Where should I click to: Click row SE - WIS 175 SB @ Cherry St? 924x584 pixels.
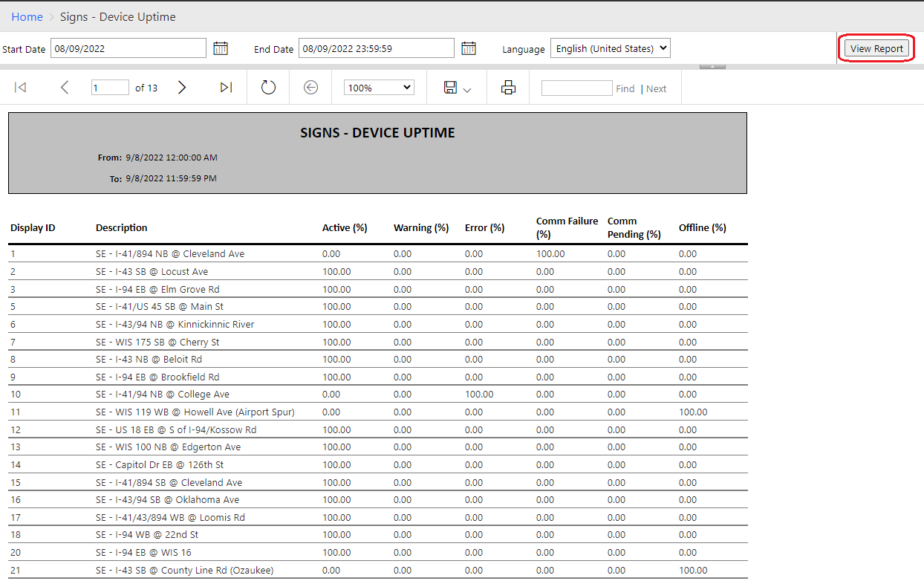click(x=378, y=342)
